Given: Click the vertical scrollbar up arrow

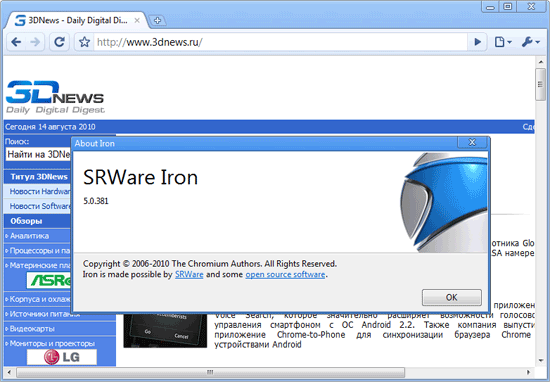Looking at the screenshot, I should pyautogui.click(x=540, y=62).
